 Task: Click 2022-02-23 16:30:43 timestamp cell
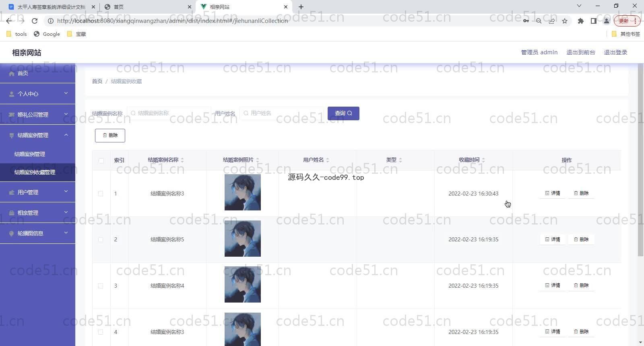tap(473, 194)
